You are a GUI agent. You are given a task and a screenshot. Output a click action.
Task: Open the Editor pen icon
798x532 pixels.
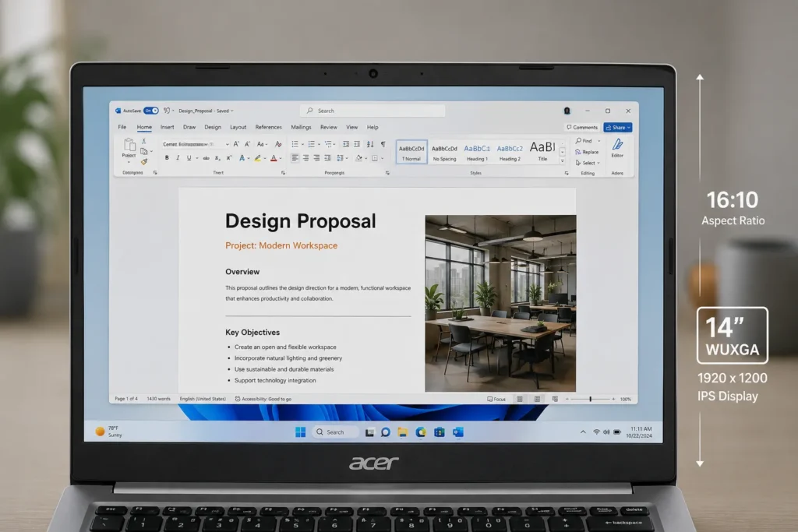coord(617,144)
